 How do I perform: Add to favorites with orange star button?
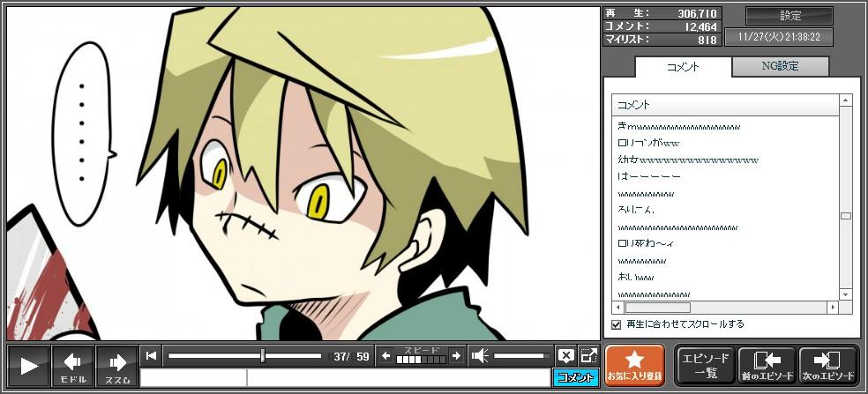point(634,366)
